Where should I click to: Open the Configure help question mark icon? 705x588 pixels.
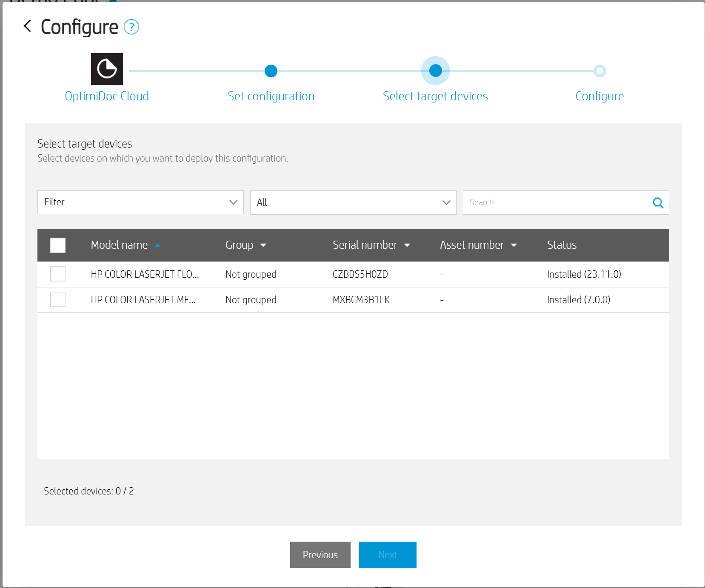coord(131,27)
